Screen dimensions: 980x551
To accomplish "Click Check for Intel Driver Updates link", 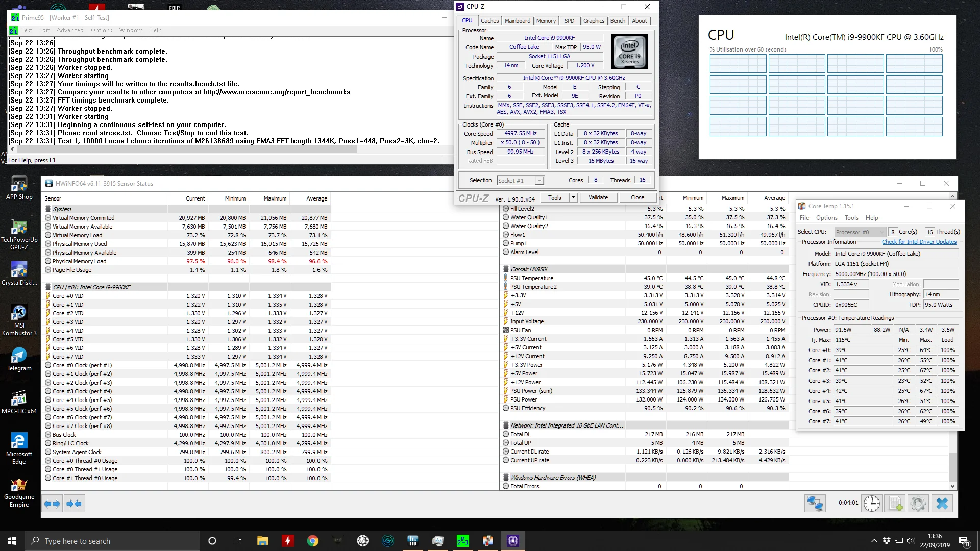I will 919,242.
